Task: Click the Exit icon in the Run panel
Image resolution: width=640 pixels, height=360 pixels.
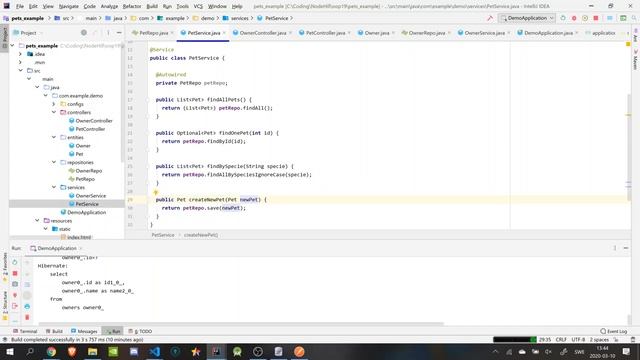Action: (x=15, y=306)
